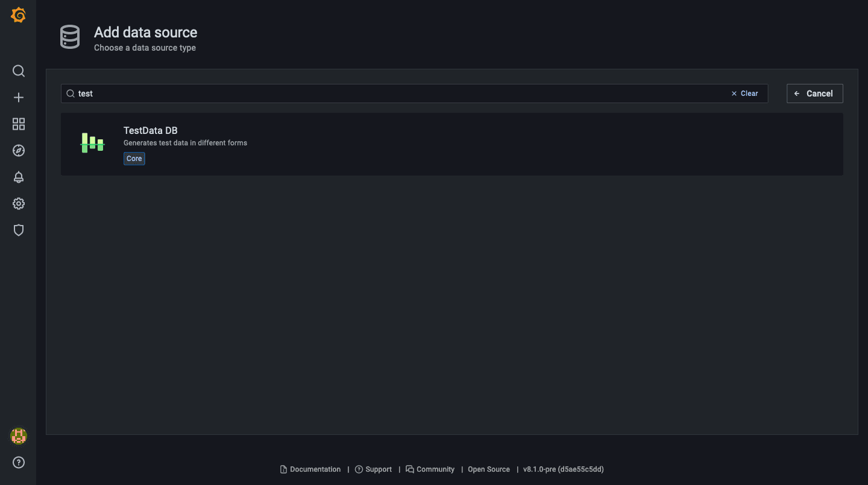
Task: Open the sidebar Search magnifier icon
Action: pos(19,71)
